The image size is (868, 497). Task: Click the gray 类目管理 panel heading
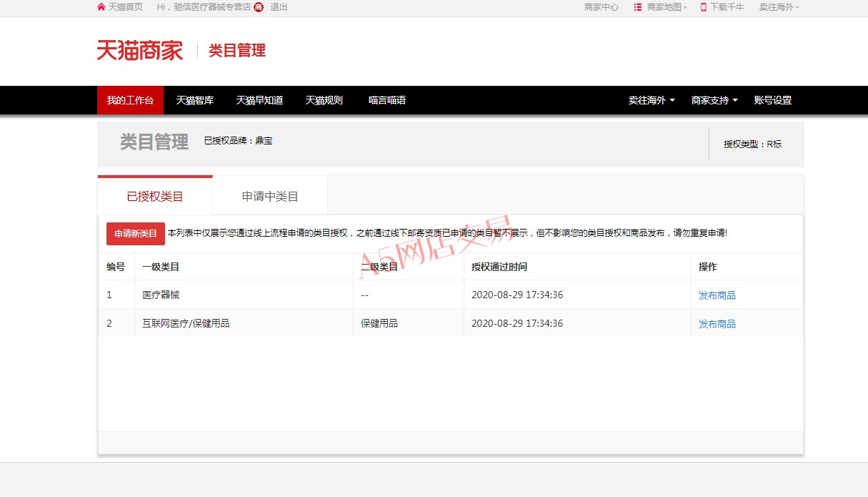click(x=154, y=142)
